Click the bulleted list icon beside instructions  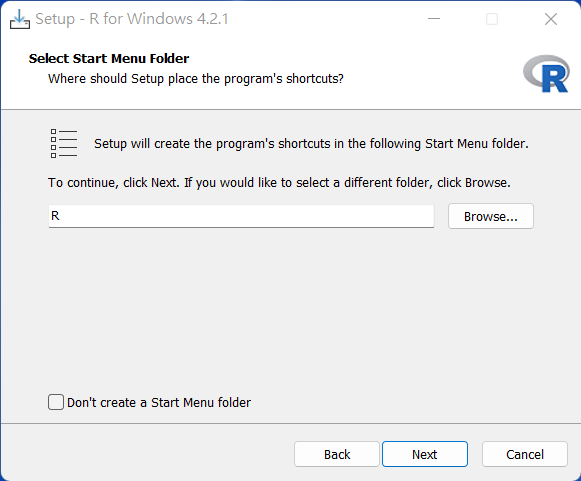click(x=64, y=143)
